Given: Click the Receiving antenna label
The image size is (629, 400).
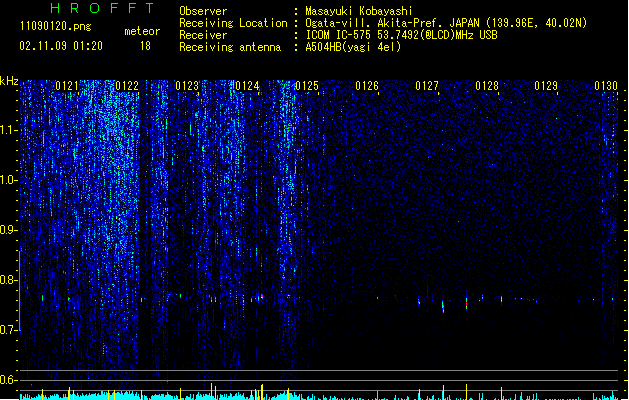Looking at the screenshot, I should pos(230,47).
